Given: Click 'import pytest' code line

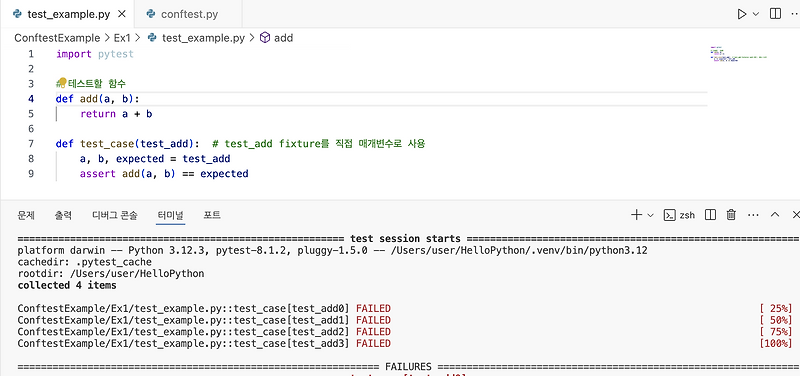Looking at the screenshot, I should [94, 54].
